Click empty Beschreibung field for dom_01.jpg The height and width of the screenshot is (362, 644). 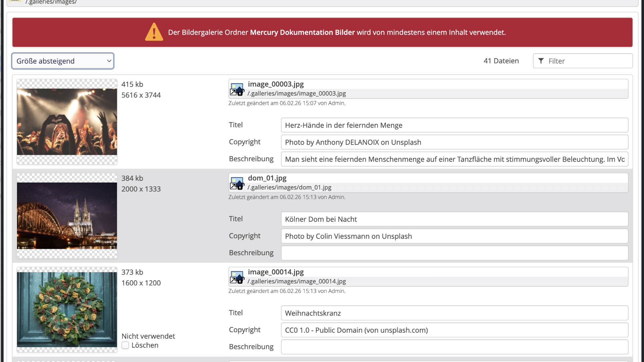pos(454,253)
